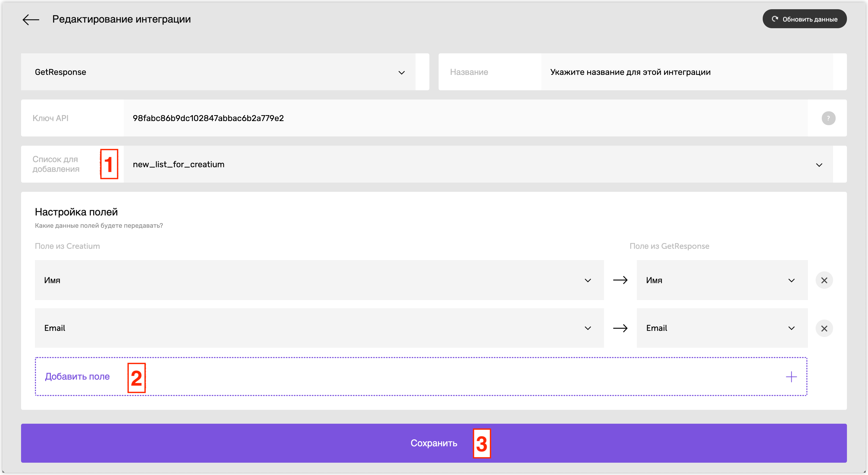
Task: Click arrow between Имя mapping fields
Action: click(x=620, y=280)
